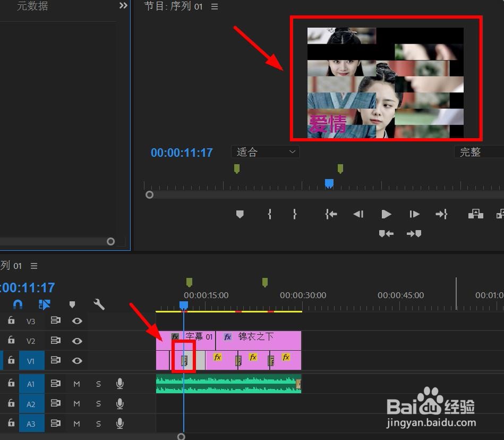Select second green marker on program monitor ruler
This screenshot has height=440, width=504.
tap(340, 168)
